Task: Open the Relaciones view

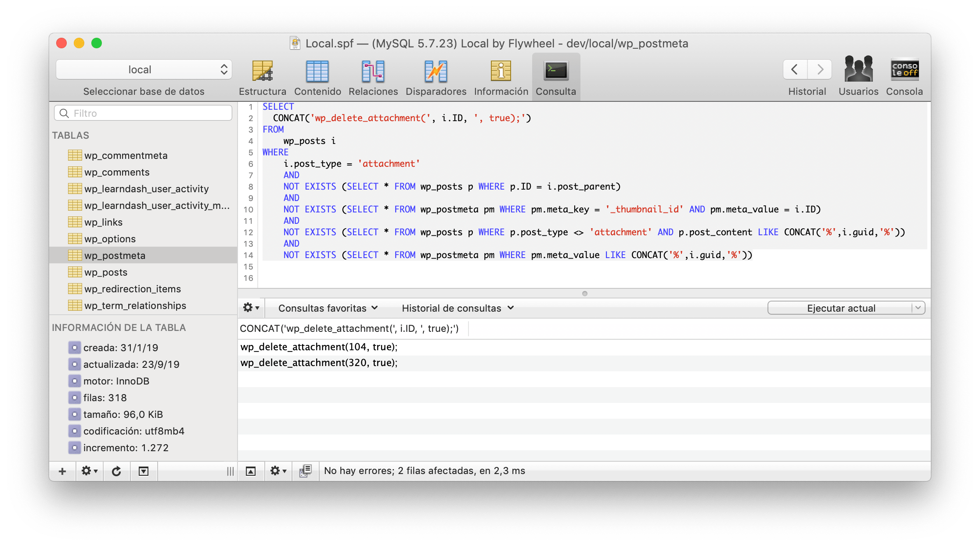Action: coord(373,72)
